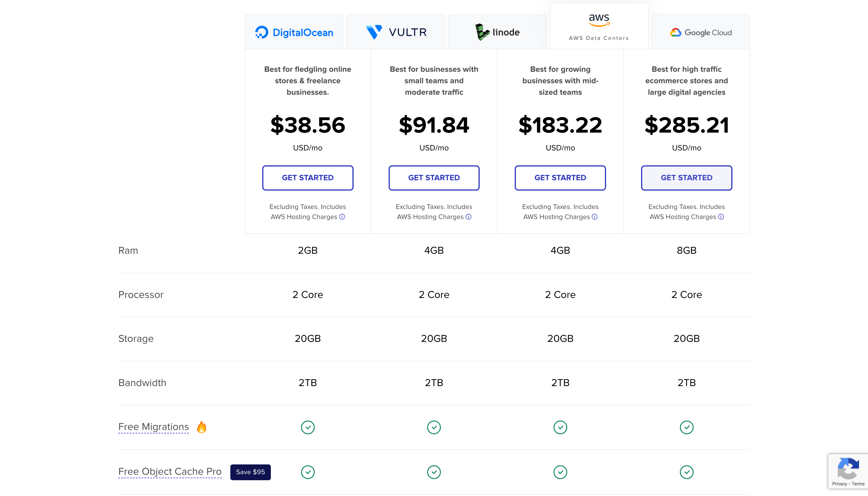Click Get Started for the $38.56 plan

coord(308,178)
